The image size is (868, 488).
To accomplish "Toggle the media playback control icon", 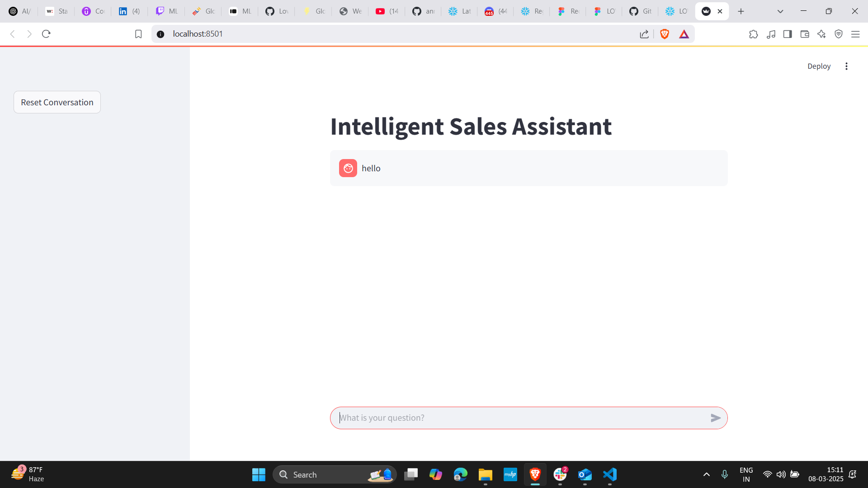I will [x=771, y=34].
